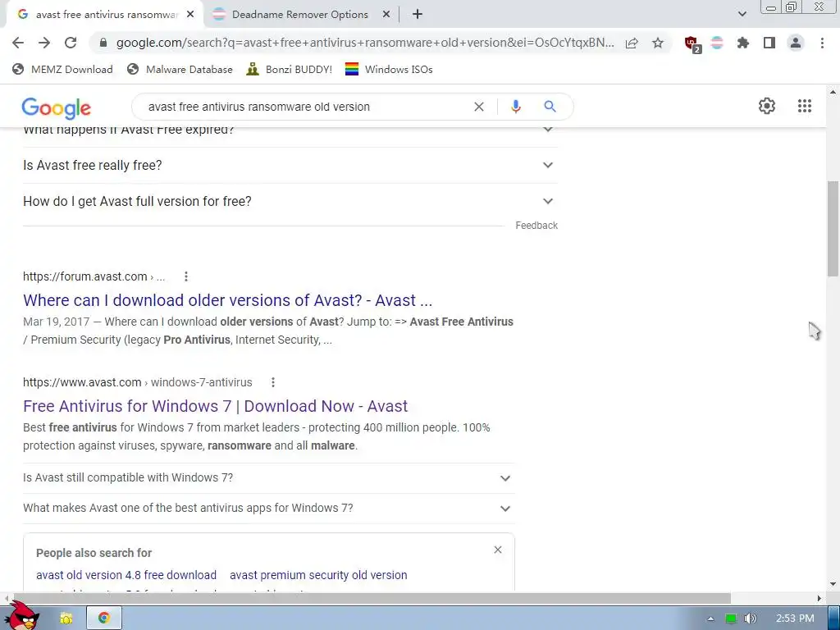Show hidden system tray icons
This screenshot has width=840, height=630.
click(710, 619)
